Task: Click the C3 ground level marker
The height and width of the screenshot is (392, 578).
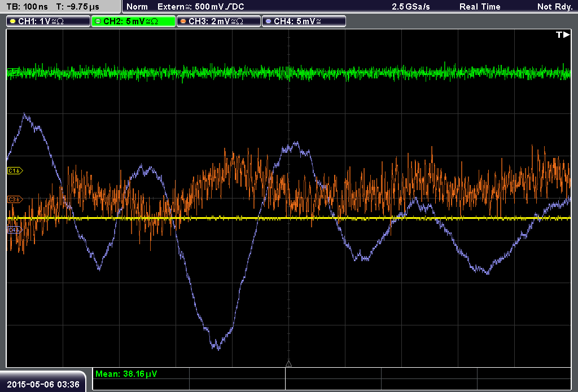Action: [15, 199]
